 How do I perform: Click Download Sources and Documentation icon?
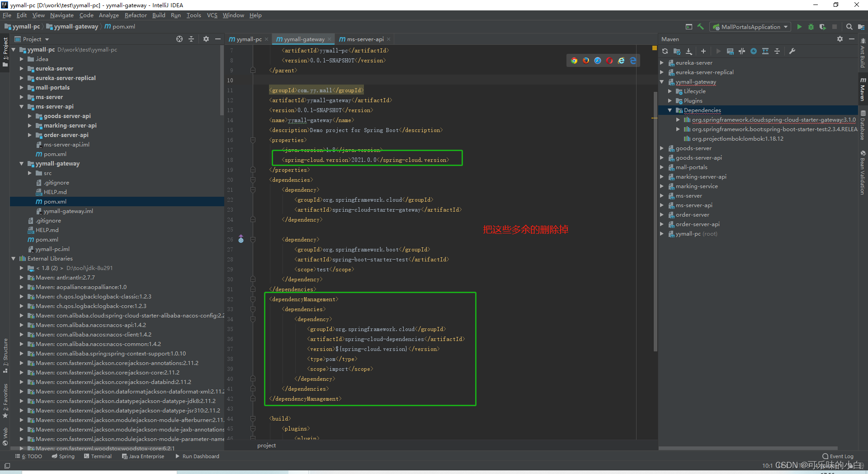tap(689, 51)
